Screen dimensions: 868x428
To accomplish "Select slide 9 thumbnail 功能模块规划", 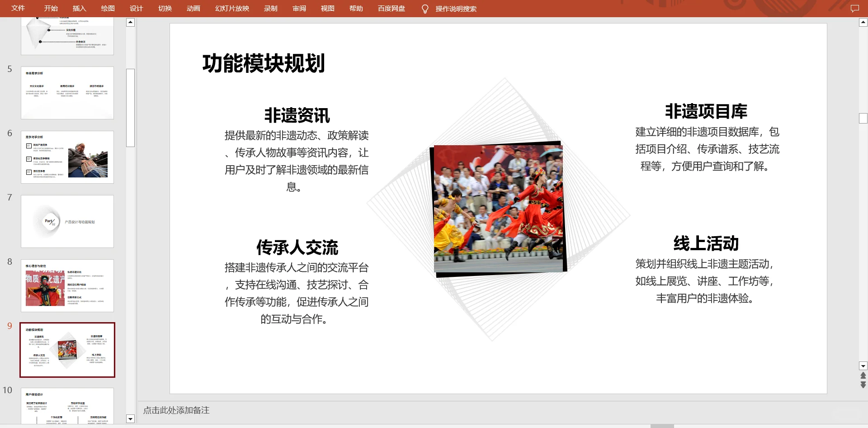I will tap(67, 350).
